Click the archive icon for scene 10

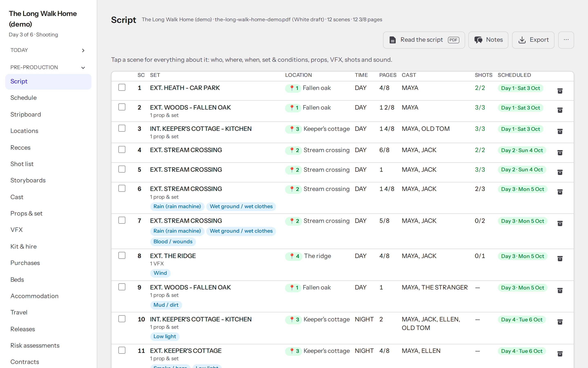pos(560,322)
